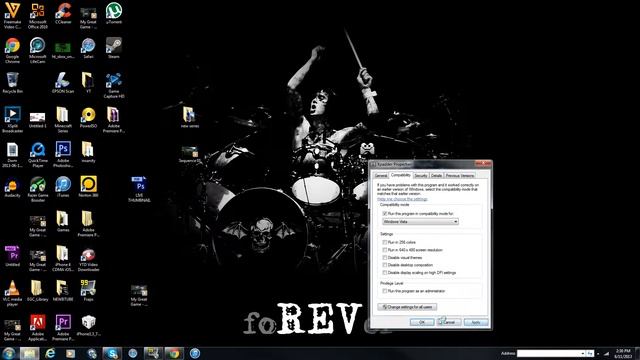The image size is (640, 360).
Task: Open the Windows Vista compatibility mode dropdown
Action: point(420,222)
